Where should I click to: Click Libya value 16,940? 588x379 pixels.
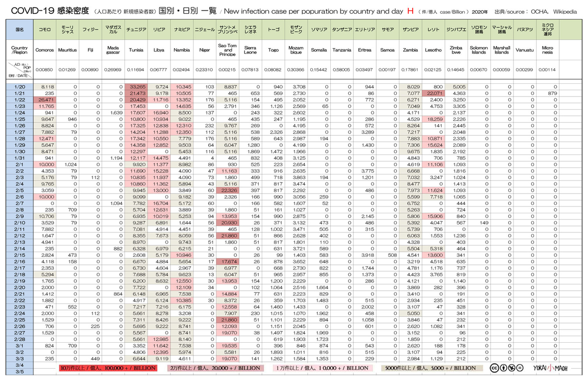(x=162, y=113)
